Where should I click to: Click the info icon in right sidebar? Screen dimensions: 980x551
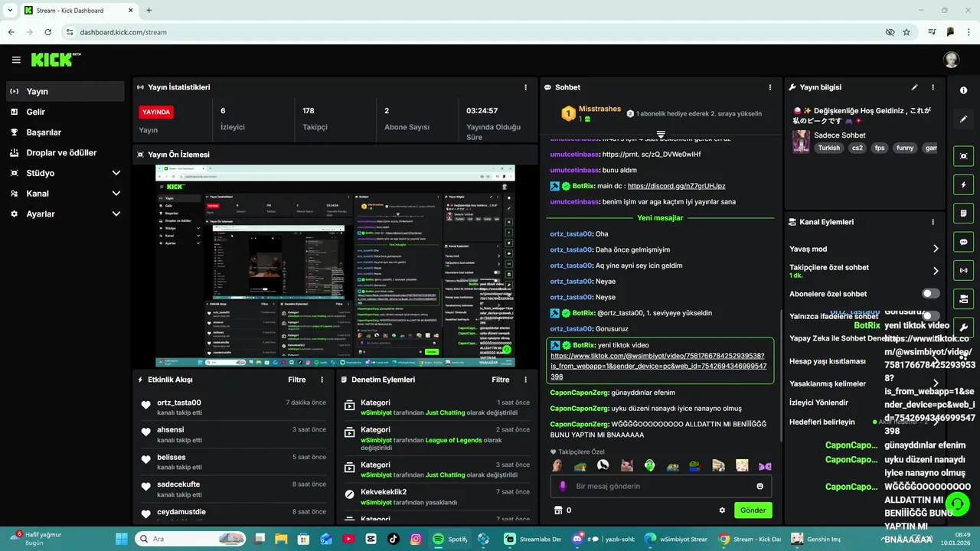963,90
